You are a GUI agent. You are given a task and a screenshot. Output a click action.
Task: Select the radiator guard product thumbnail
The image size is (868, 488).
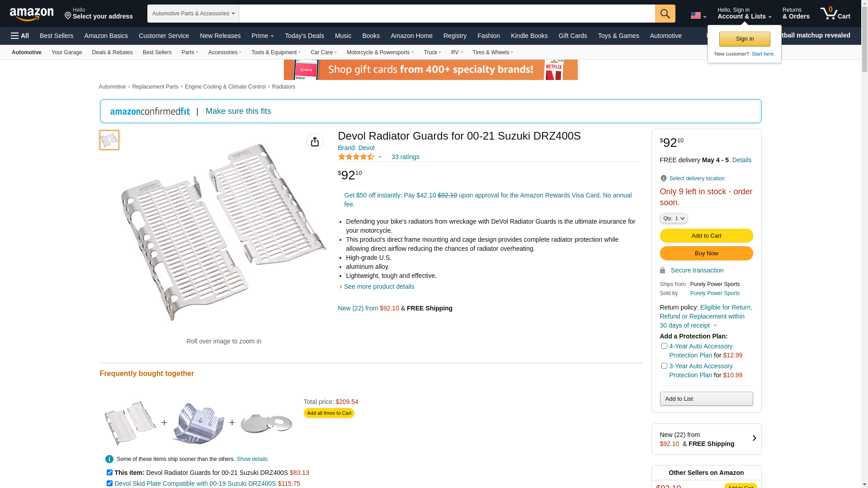click(x=109, y=140)
